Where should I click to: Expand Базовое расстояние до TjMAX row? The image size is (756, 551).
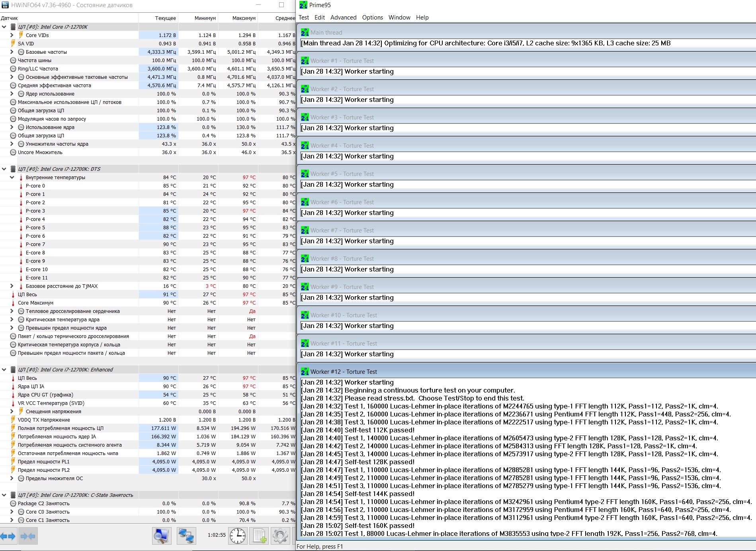click(x=12, y=286)
